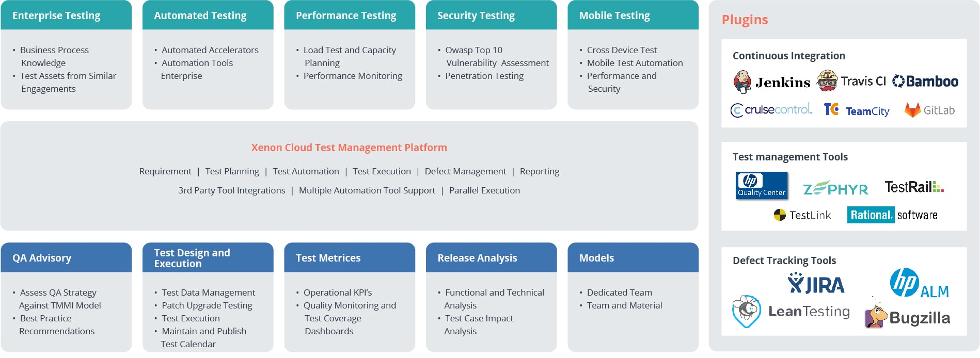Click the Zephyr logo
The height and width of the screenshot is (358, 980).
pos(835,188)
